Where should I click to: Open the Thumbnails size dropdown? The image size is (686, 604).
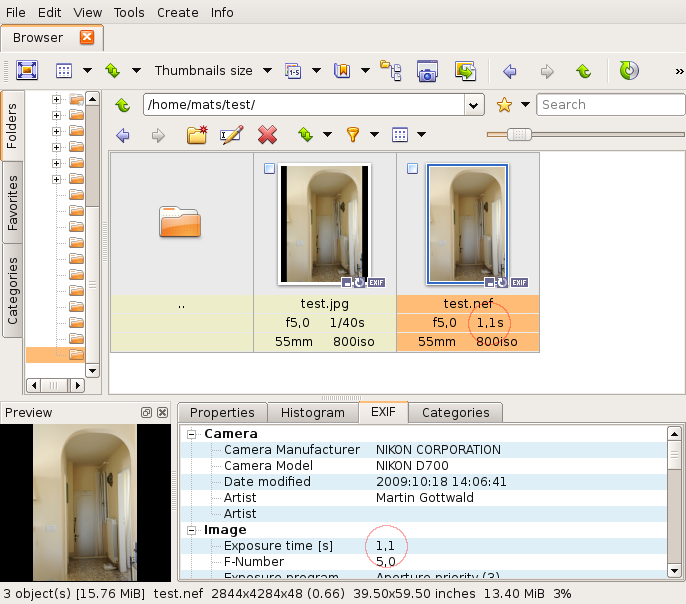[x=267, y=70]
